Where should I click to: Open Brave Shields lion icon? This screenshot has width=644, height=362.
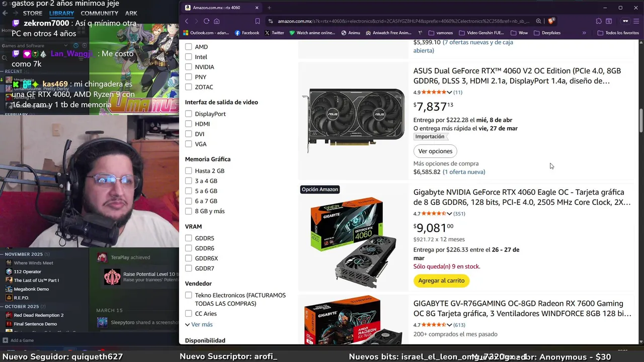coord(551,21)
